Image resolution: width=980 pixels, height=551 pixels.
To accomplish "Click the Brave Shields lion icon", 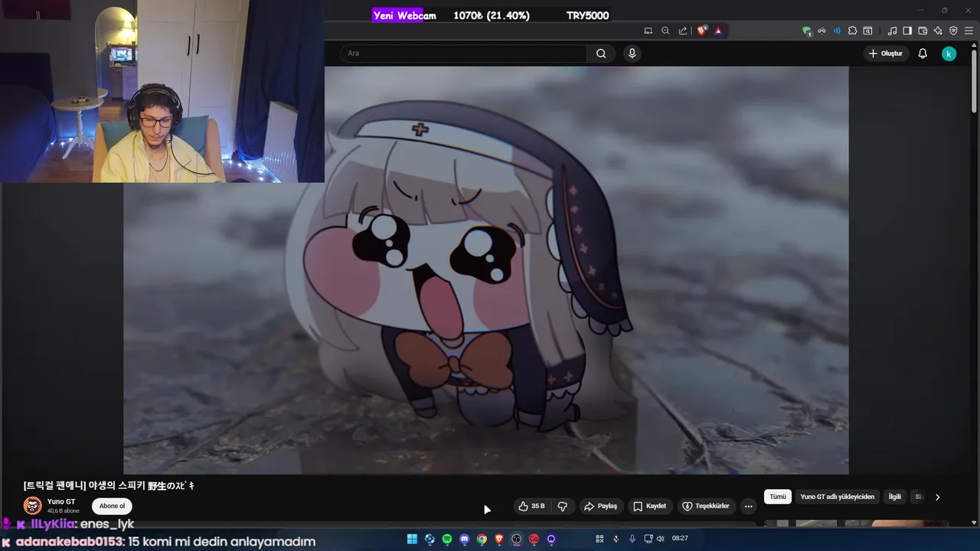I will point(701,31).
